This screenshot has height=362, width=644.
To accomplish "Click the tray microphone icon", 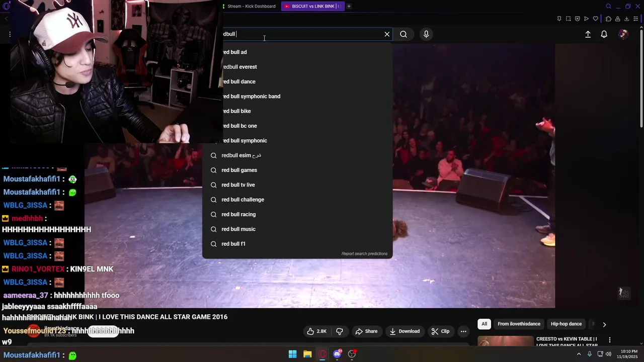I will point(590,354).
